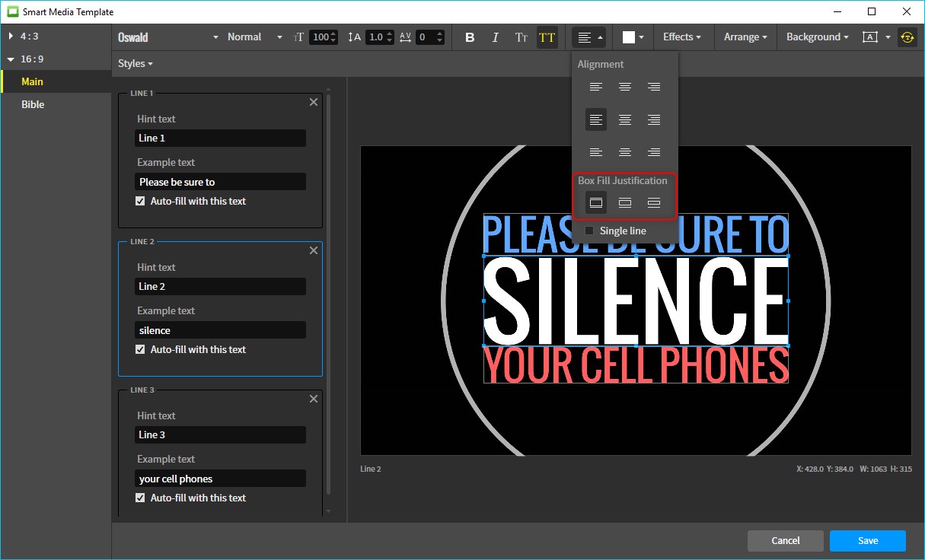Toggle italic formatting
This screenshot has width=925, height=560.
[x=496, y=37]
